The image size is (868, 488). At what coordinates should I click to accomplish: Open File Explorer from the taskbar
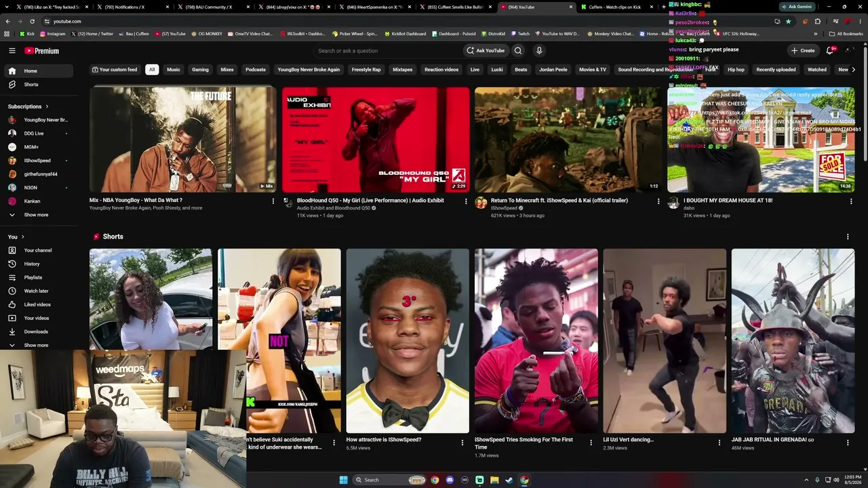point(494,480)
